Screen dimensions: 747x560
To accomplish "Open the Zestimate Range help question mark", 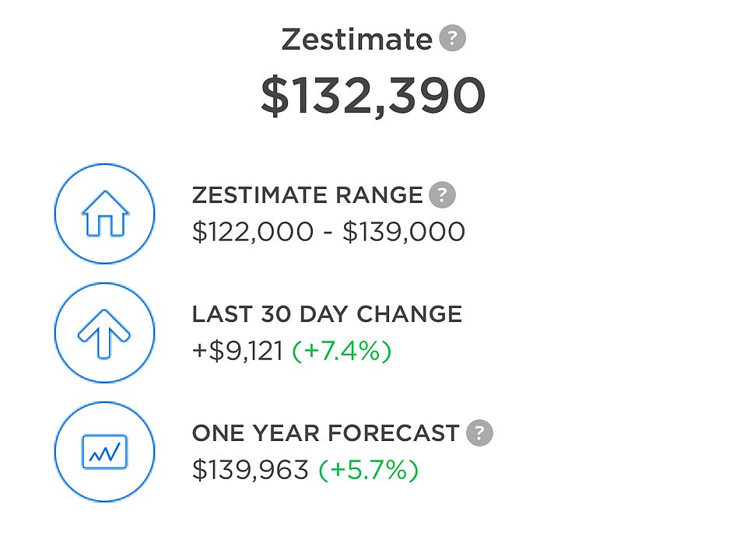I will tap(442, 194).
